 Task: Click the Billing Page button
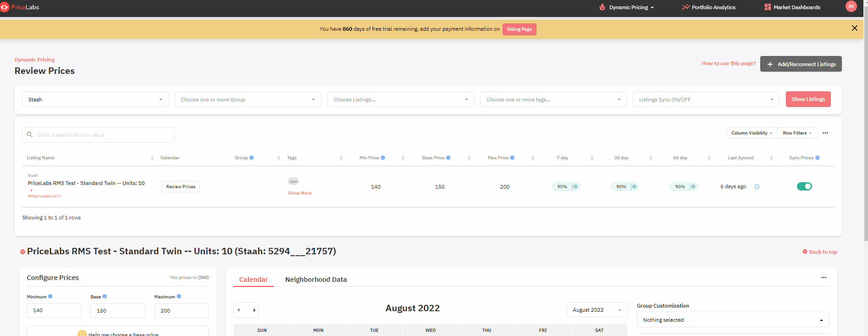[x=520, y=29]
